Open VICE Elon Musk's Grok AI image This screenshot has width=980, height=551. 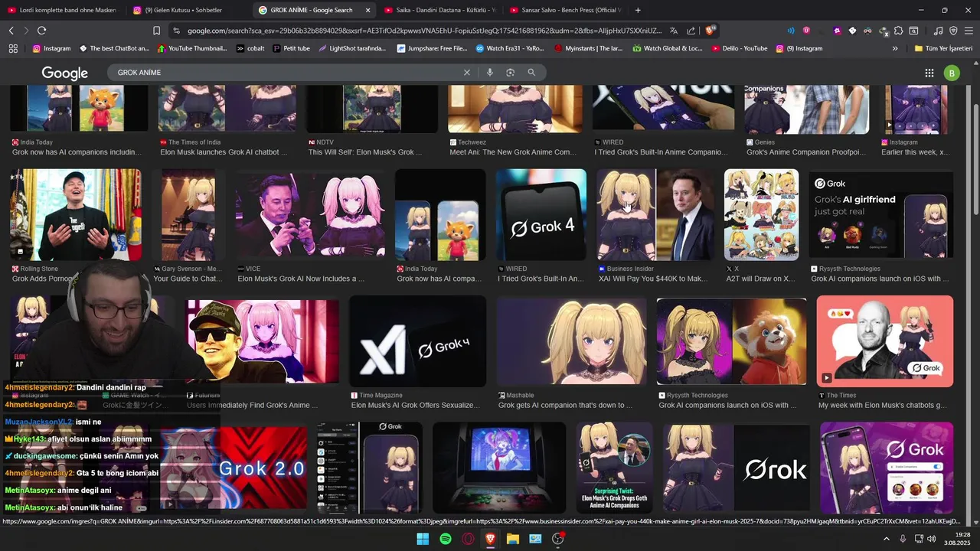(x=310, y=215)
